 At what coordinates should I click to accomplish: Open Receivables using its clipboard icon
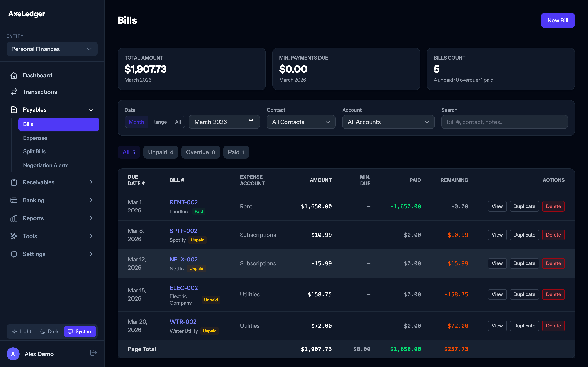[14, 182]
